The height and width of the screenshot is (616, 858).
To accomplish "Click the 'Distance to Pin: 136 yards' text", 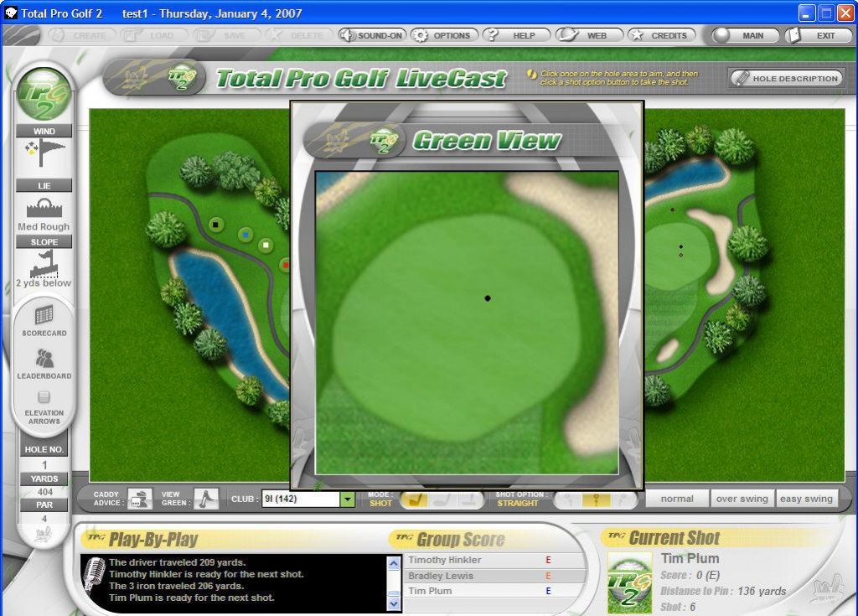I will (723, 591).
